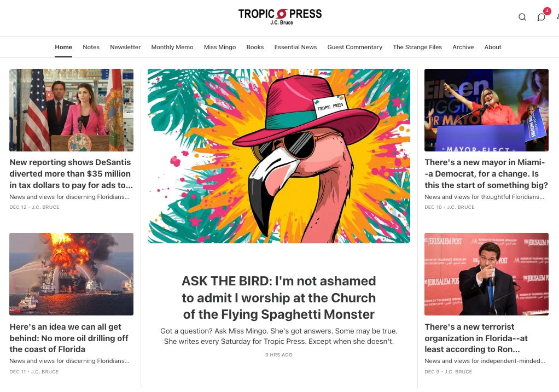559x392 pixels.
Task: Select the Home tab
Action: coord(63,47)
